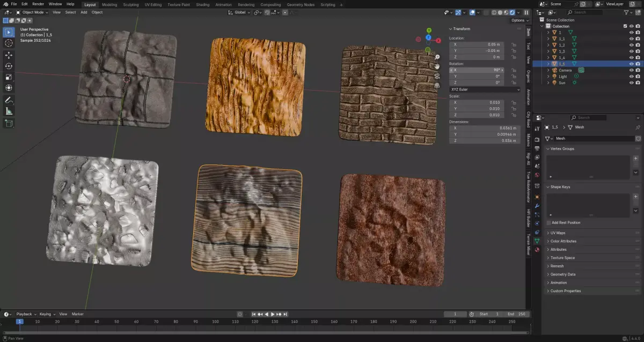
Task: Select the Rotate tool
Action: tap(9, 66)
